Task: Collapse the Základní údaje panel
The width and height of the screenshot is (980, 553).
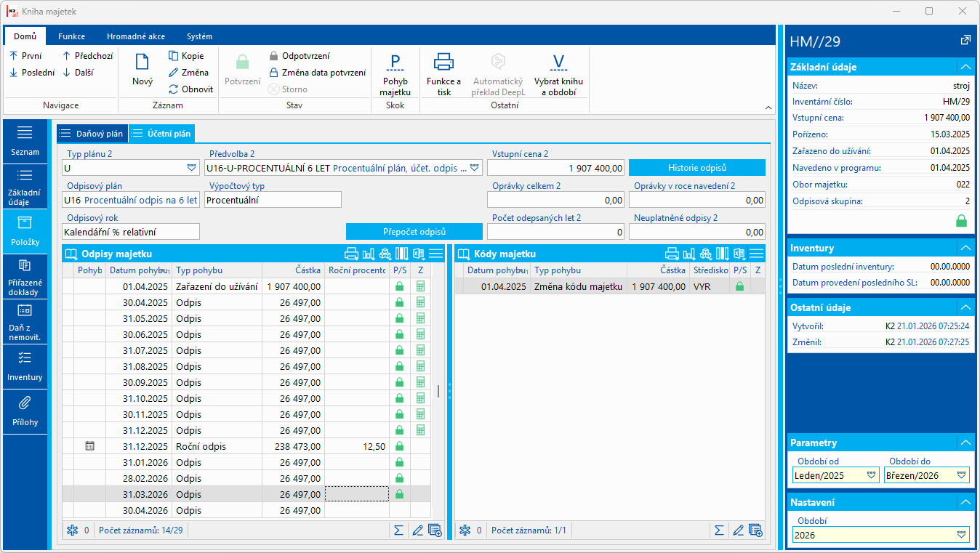Action: [x=965, y=67]
